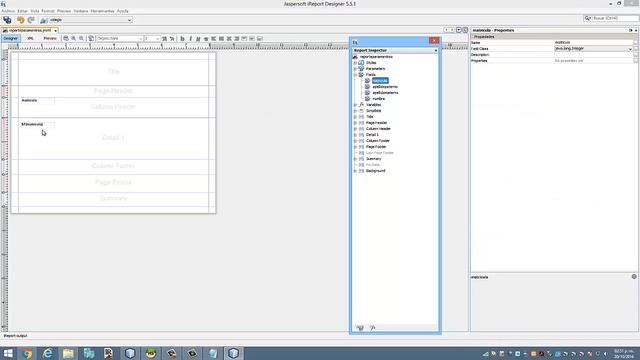Switch to the Preview view tab

click(x=50, y=38)
